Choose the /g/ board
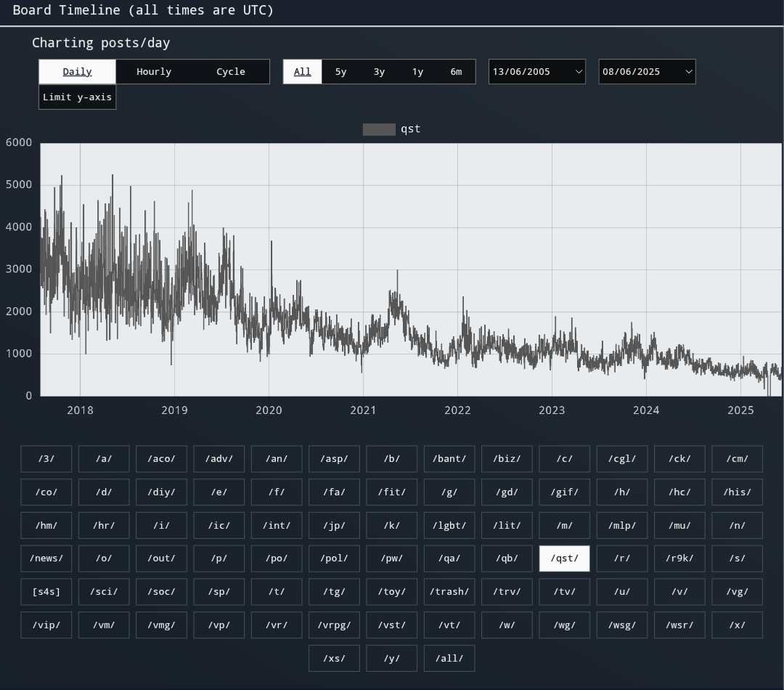784x690 pixels. pos(449,492)
